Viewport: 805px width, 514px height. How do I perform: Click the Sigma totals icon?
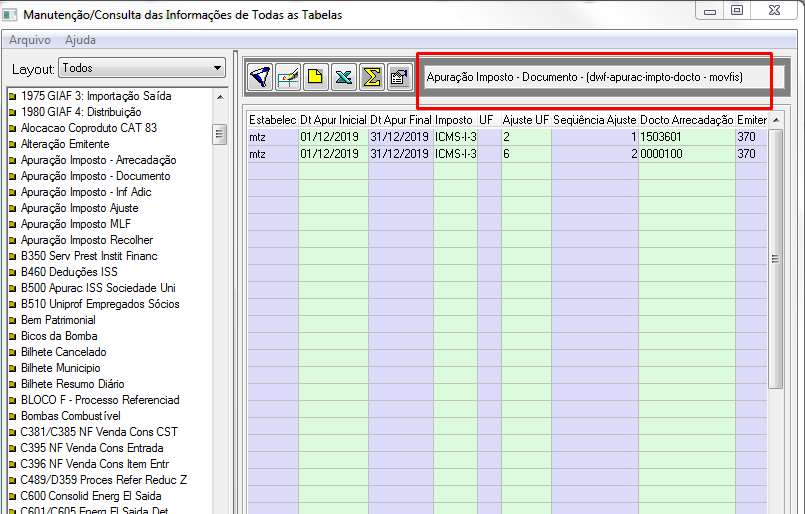click(371, 78)
